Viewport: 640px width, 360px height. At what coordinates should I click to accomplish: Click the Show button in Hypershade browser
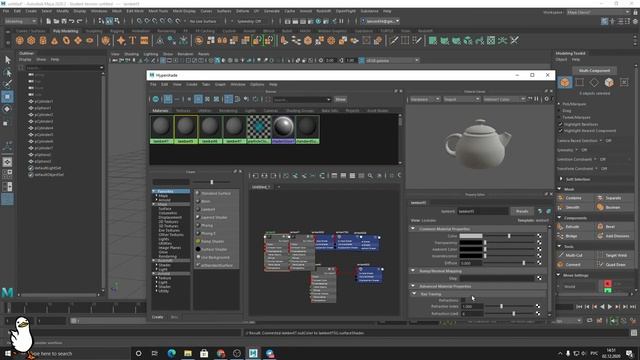[340, 99]
